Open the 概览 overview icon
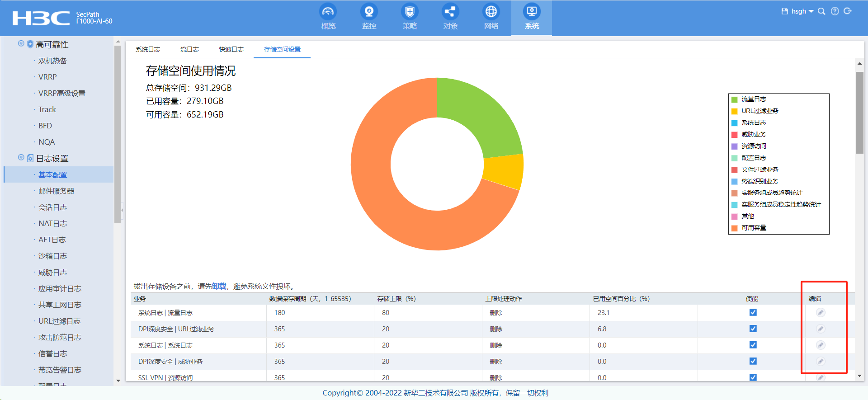The width and height of the screenshot is (868, 400). 328,12
